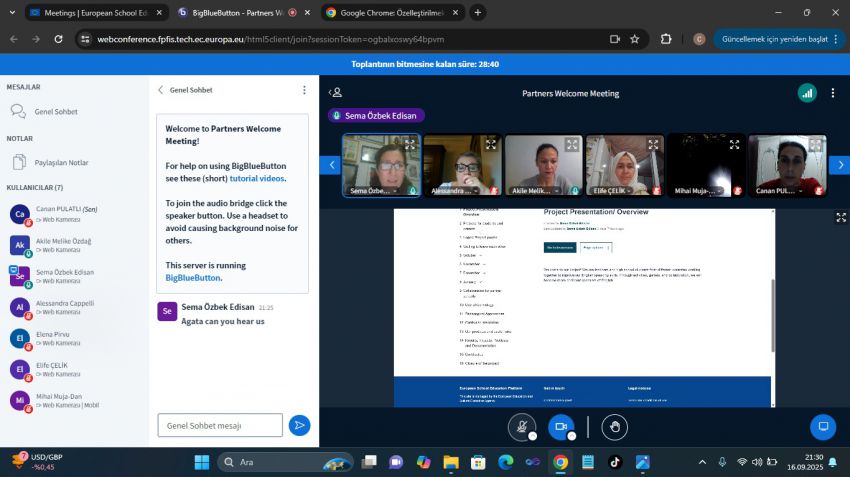Image resolution: width=850 pixels, height=477 pixels.
Task: Show next webcams with right arrow
Action: pos(840,165)
